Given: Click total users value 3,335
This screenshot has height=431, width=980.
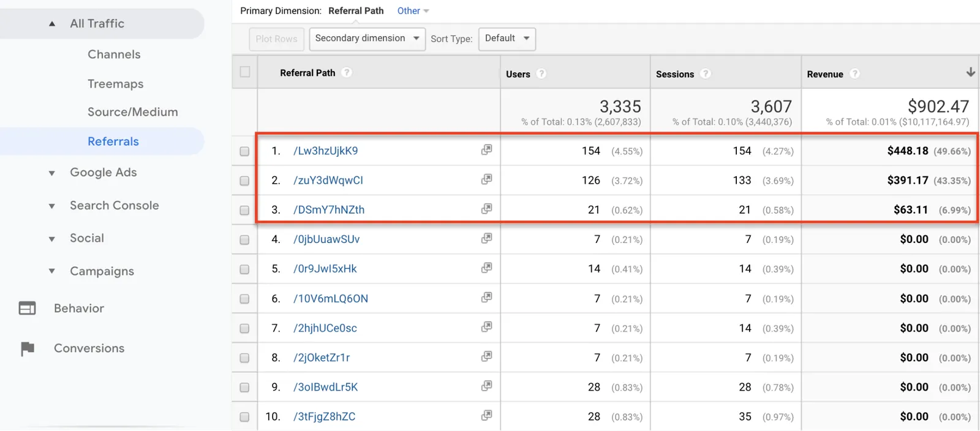Looking at the screenshot, I should (x=620, y=107).
